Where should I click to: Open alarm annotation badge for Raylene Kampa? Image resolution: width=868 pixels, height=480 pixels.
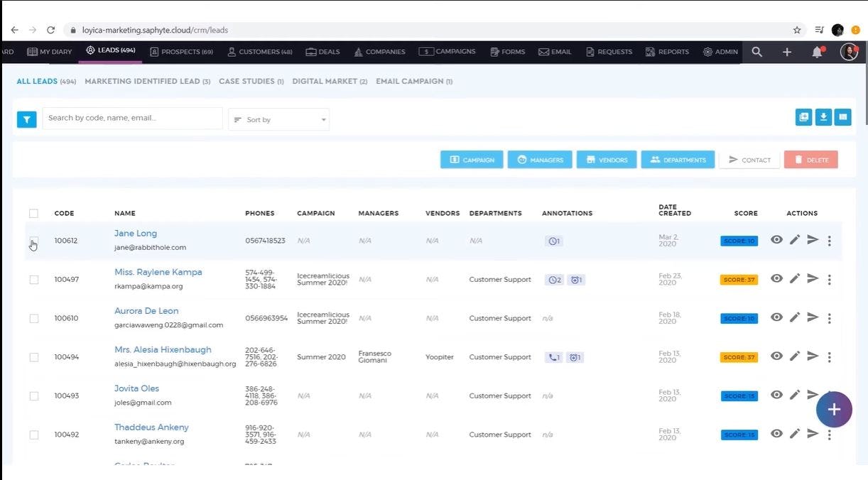click(576, 280)
